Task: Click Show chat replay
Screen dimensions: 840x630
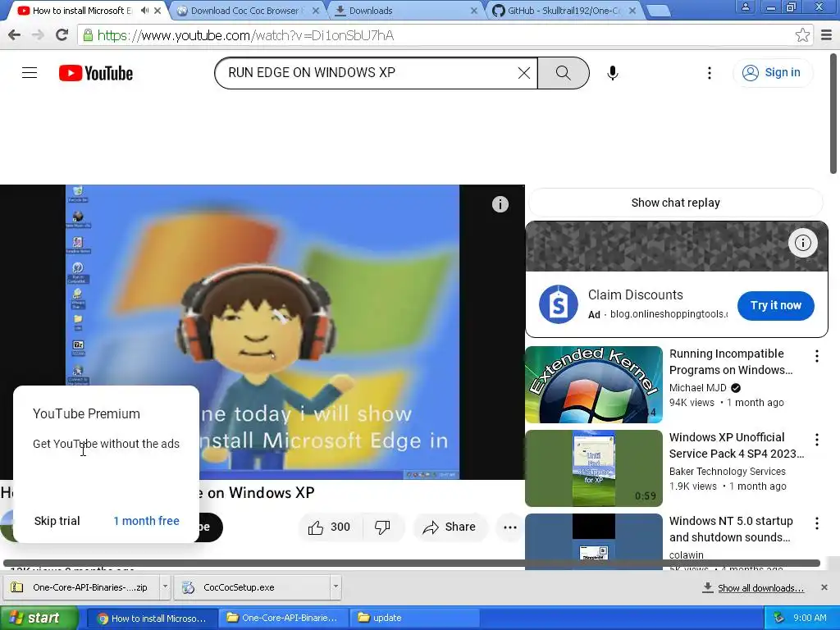Action: coord(675,203)
